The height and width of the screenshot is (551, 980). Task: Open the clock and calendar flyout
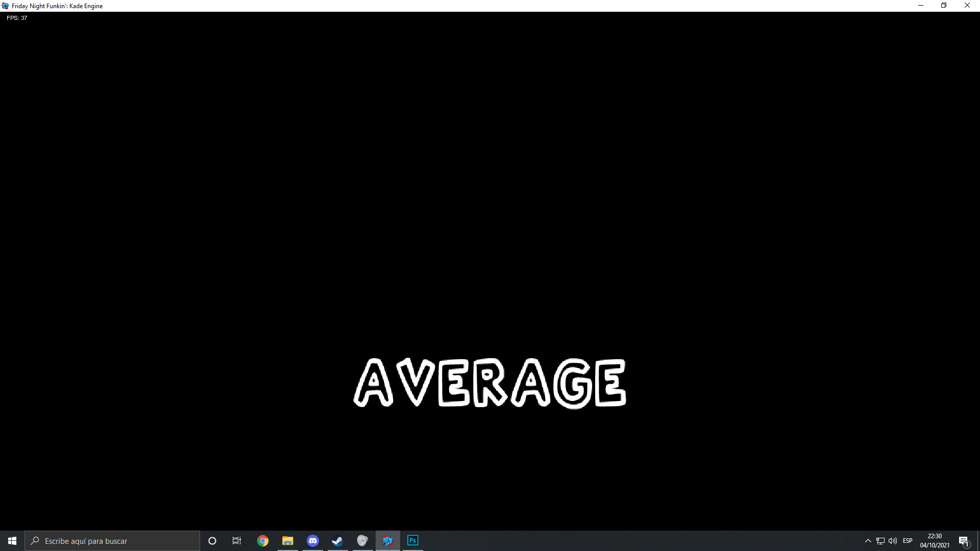pos(935,541)
